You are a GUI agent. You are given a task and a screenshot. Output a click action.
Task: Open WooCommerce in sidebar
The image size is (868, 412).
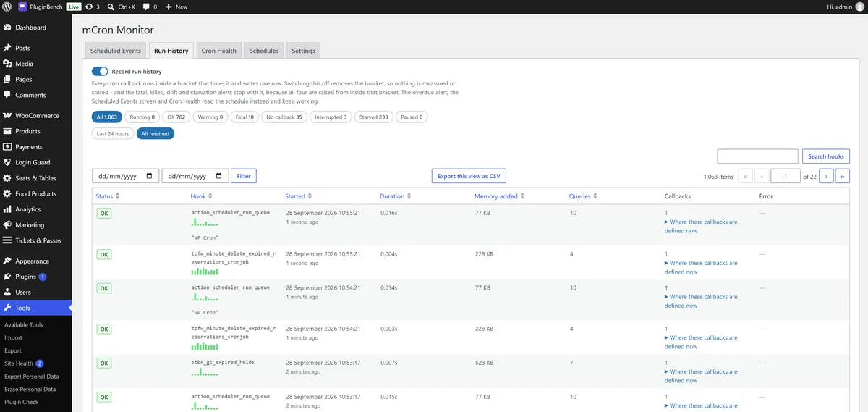point(36,115)
